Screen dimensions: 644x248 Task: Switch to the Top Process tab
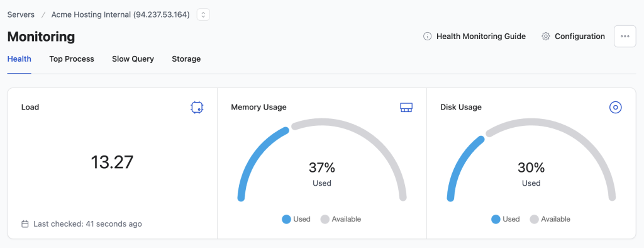[72, 59]
